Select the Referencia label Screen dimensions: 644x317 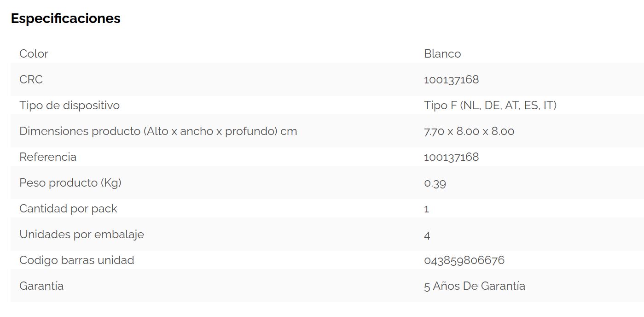pyautogui.click(x=48, y=157)
